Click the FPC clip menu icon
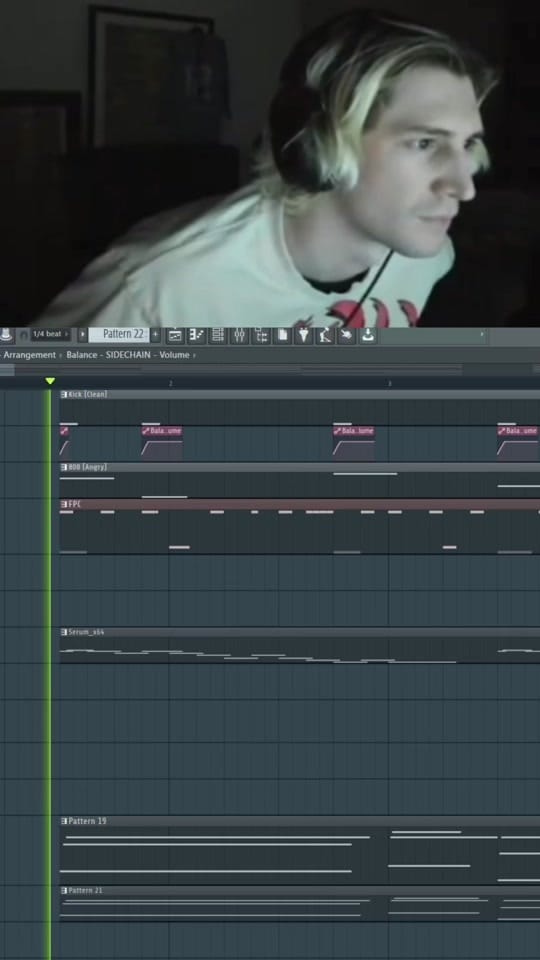The width and height of the screenshot is (540, 960). click(x=64, y=504)
